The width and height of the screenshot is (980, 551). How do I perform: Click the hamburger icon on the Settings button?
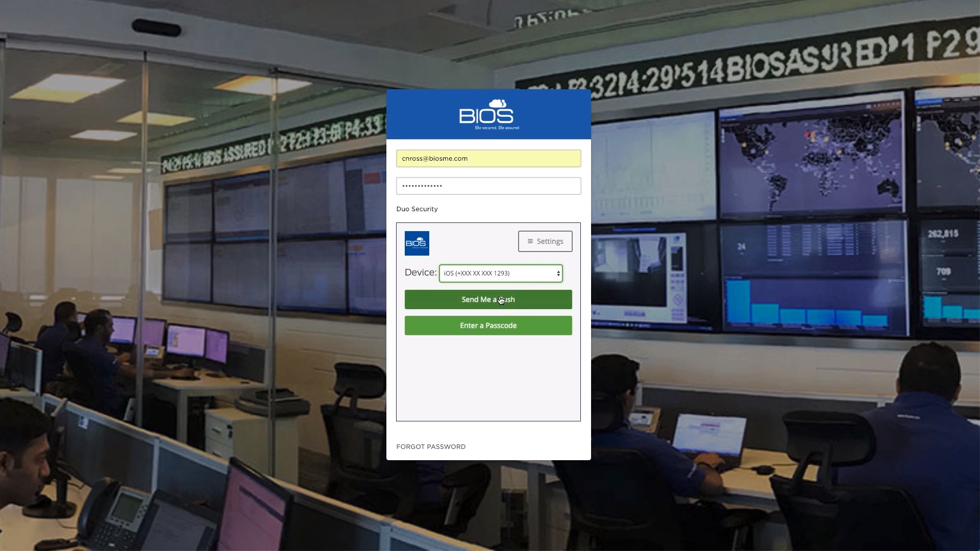tap(530, 241)
